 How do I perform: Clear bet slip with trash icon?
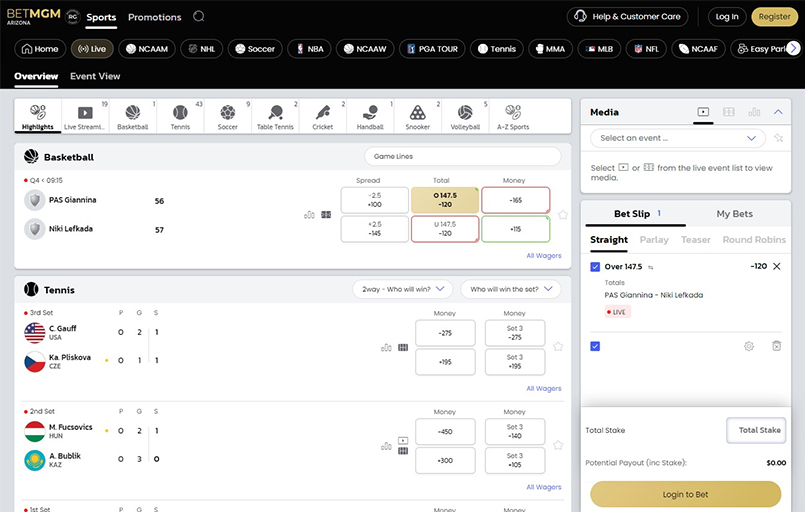tap(777, 346)
